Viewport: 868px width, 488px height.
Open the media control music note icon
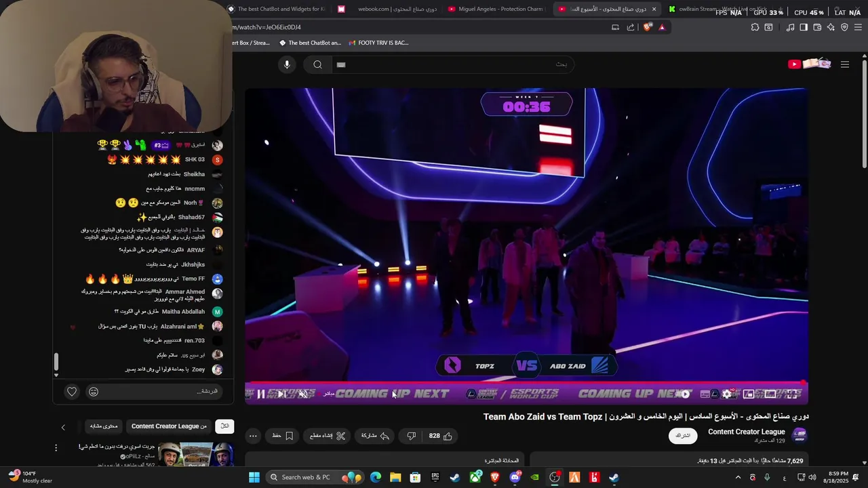click(x=790, y=27)
